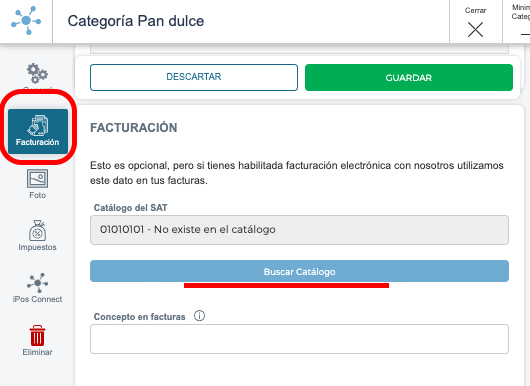The width and height of the screenshot is (530, 386).
Task: Click the iPos logo at top left
Action: (26, 21)
